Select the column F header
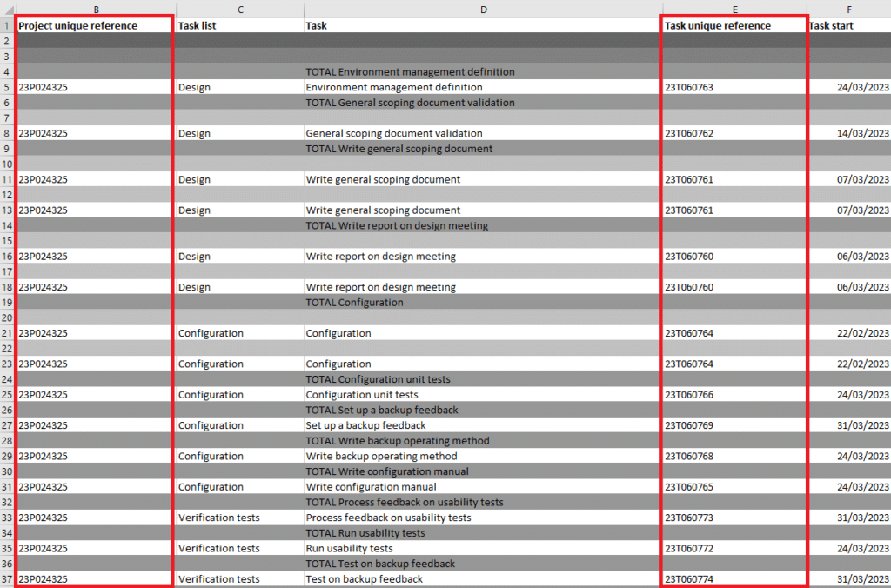This screenshot has width=891, height=588. point(848,9)
